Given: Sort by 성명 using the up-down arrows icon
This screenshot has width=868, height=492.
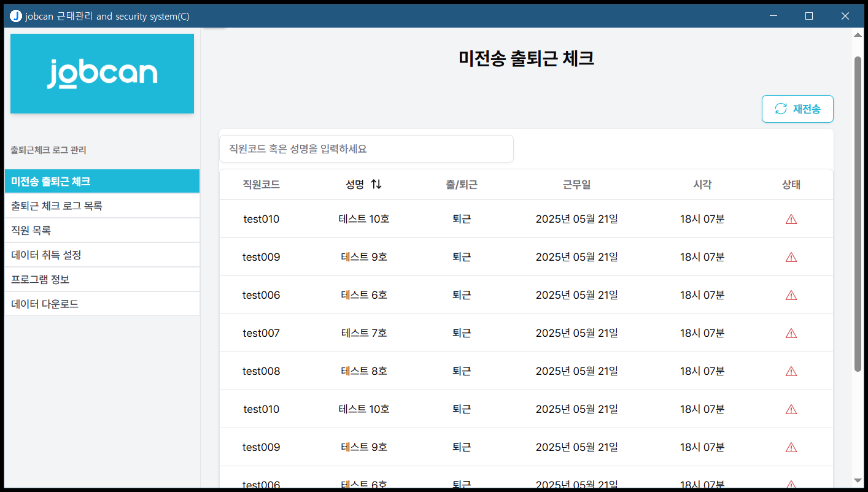Looking at the screenshot, I should click(x=376, y=185).
